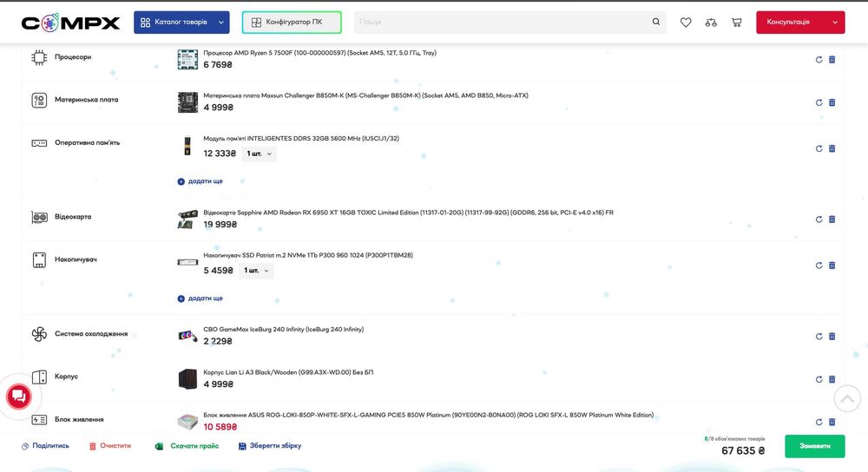868x472 pixels.
Task: Save build via Зберегти збірку
Action: click(x=270, y=445)
